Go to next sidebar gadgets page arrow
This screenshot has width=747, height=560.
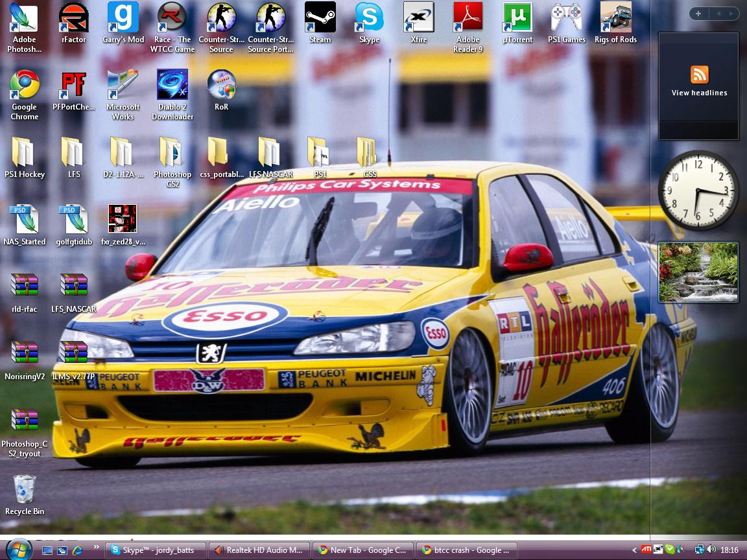[731, 14]
